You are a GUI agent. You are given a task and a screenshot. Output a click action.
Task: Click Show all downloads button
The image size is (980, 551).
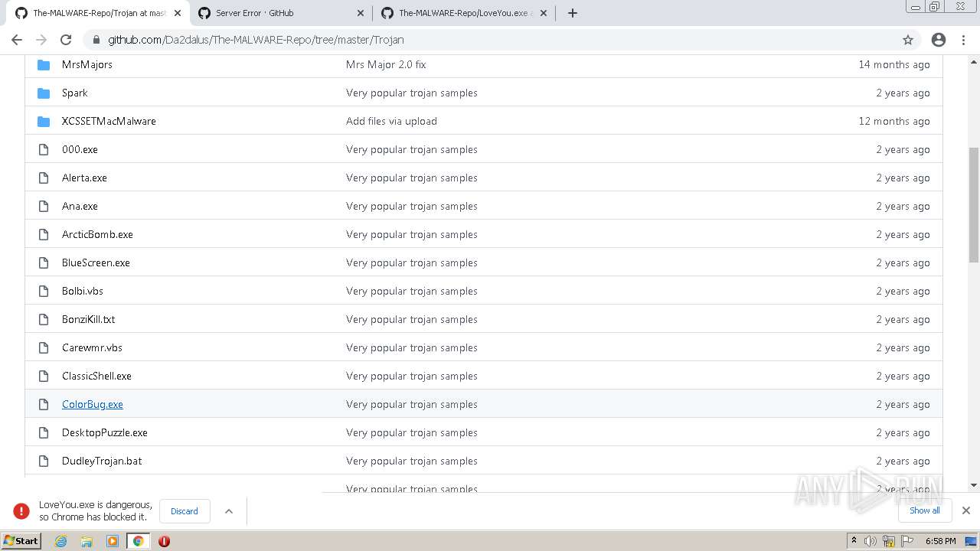(925, 510)
